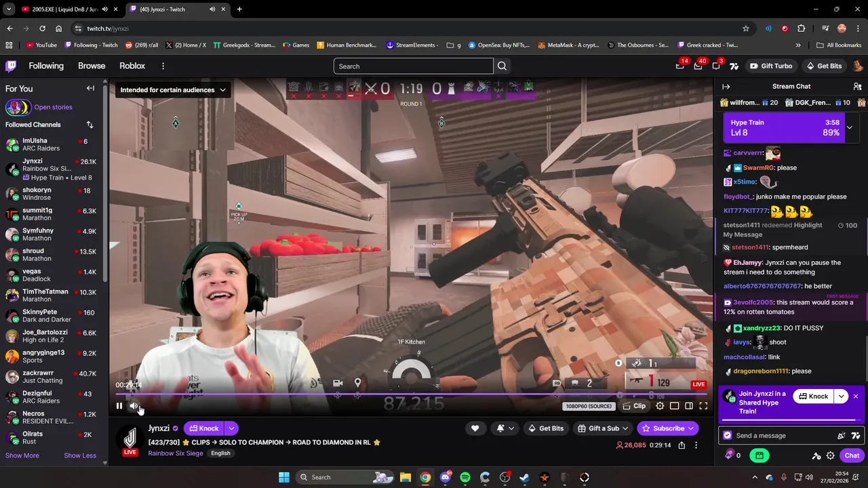Go to the Following page

click(46, 66)
